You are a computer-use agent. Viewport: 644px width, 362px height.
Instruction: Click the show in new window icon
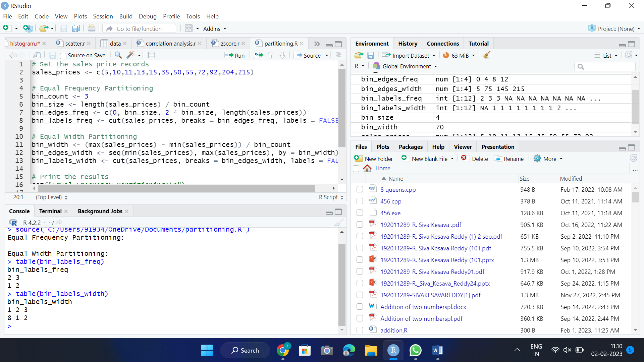pos(37,55)
